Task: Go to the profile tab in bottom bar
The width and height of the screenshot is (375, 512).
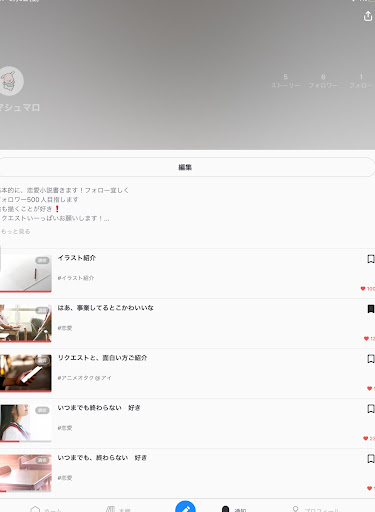Action: point(315,509)
